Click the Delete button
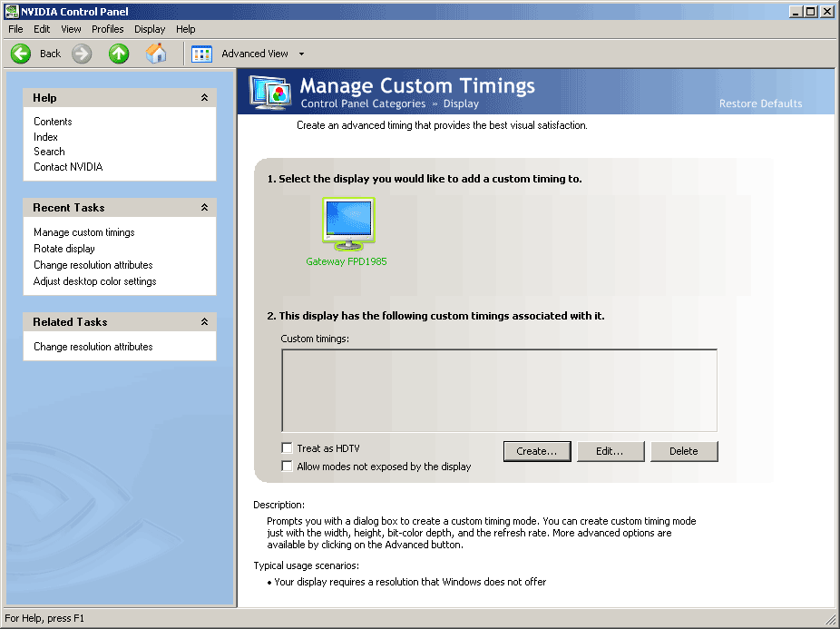This screenshot has width=840, height=629. point(684,451)
